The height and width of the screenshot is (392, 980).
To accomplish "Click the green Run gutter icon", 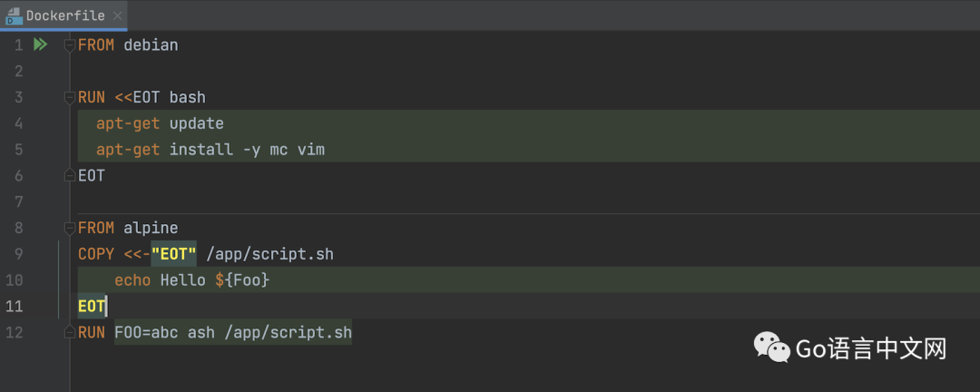I will click(40, 44).
